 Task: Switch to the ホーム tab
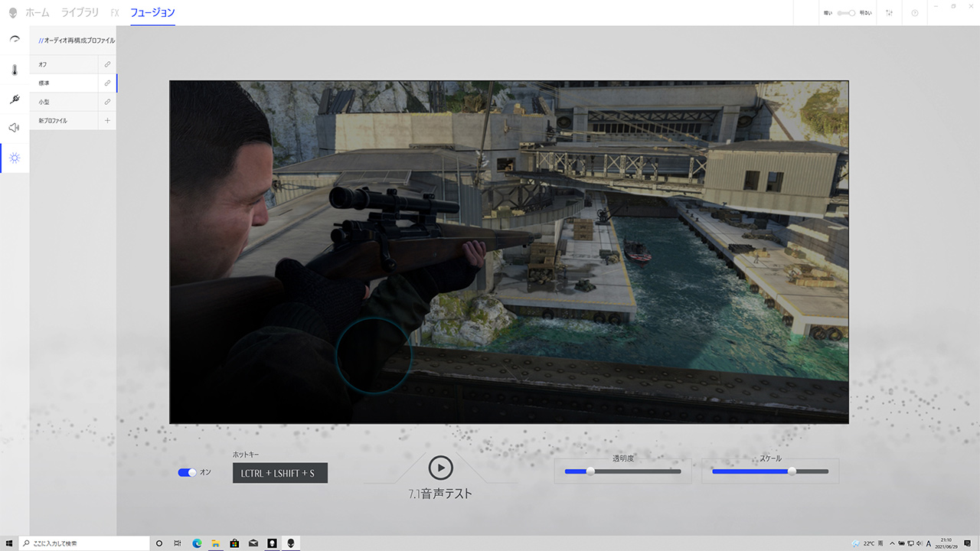tap(38, 13)
